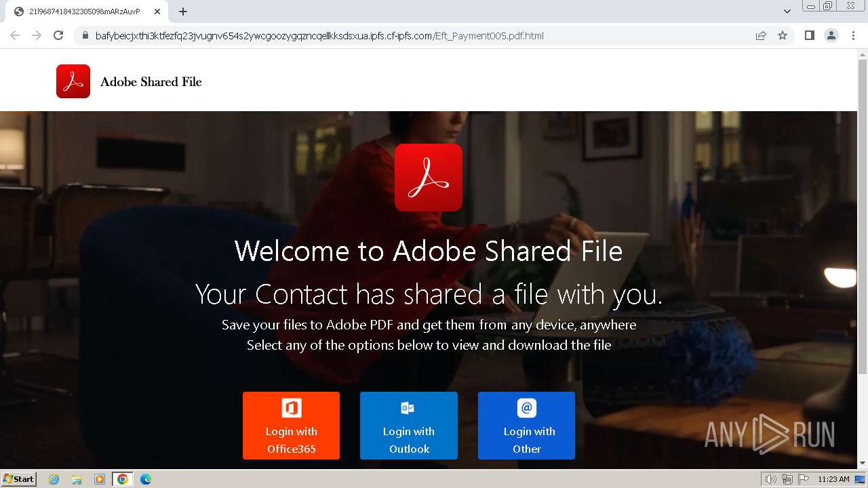
Task: Click 'Save your files to Adobe PDF' line
Action: pyautogui.click(x=429, y=325)
